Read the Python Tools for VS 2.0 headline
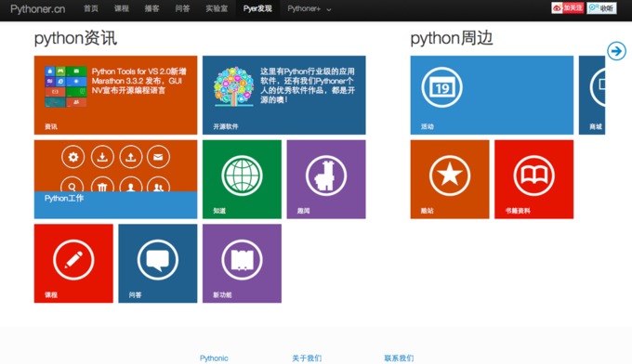The width and height of the screenshot is (632, 364). (x=139, y=81)
